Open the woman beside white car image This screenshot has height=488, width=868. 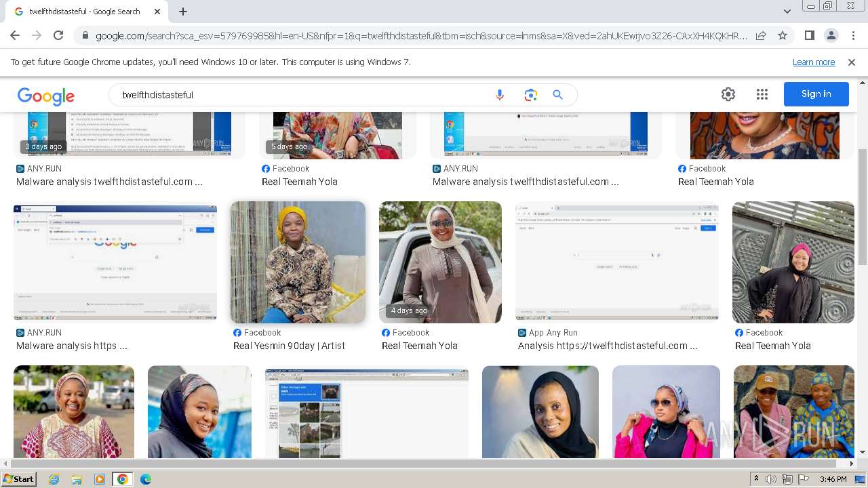click(x=440, y=262)
